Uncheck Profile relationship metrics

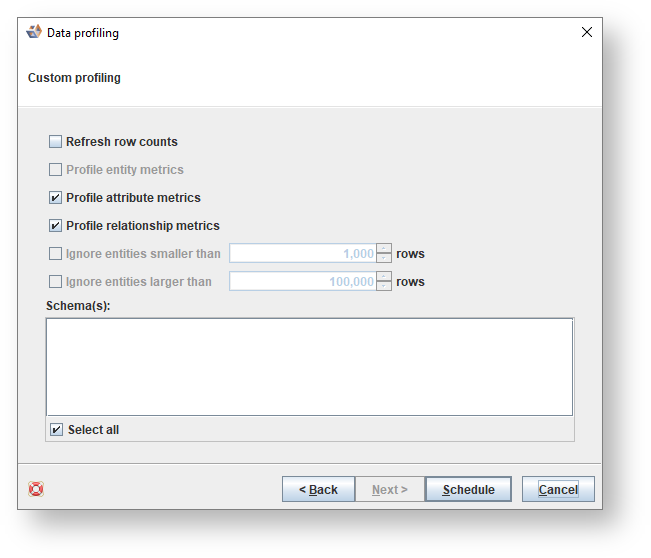pyautogui.click(x=56, y=226)
